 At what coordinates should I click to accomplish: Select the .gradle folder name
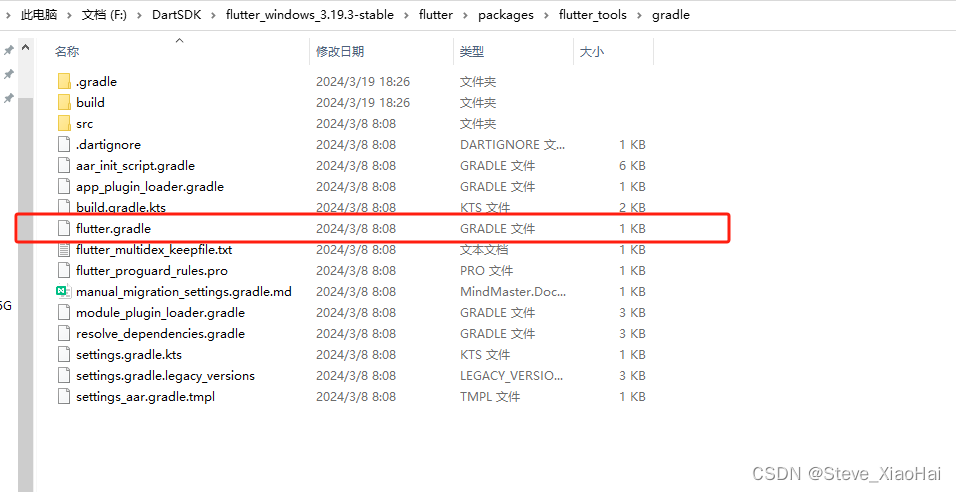96,82
